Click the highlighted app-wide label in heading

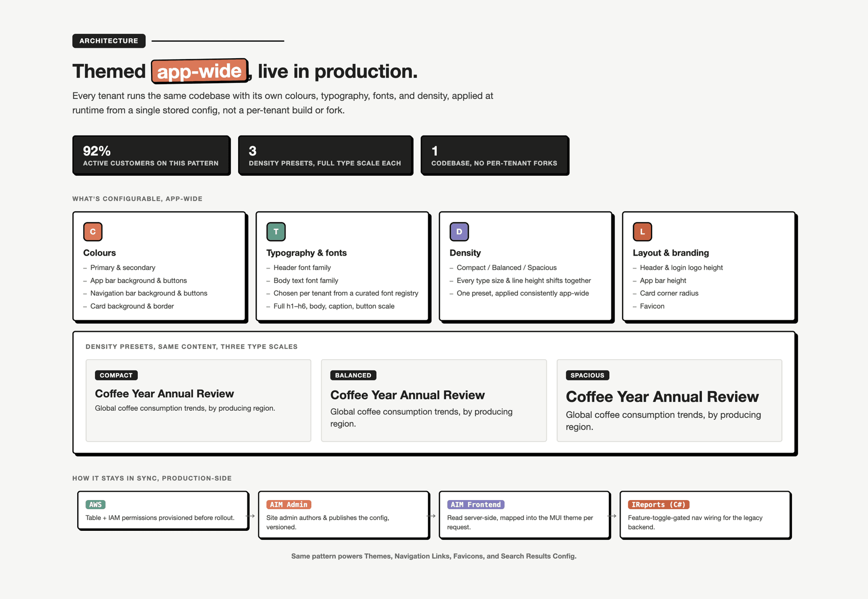(199, 71)
